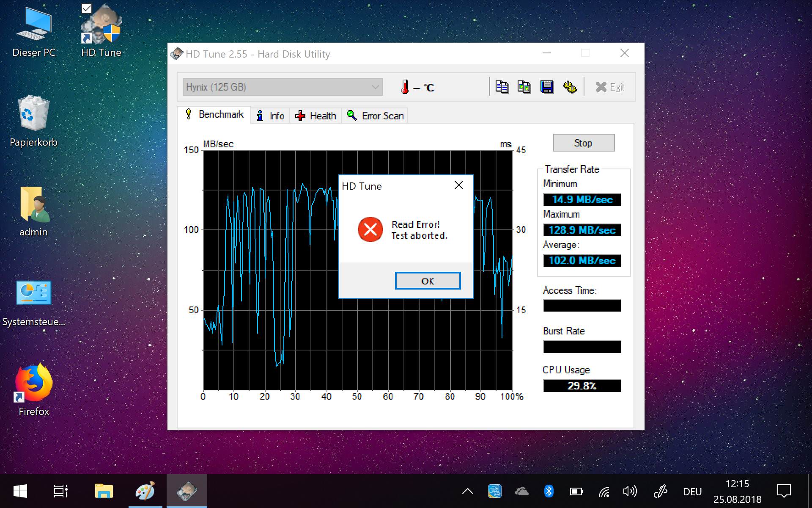Open the Wi-Fi network tray icon
The image size is (812, 508).
click(x=604, y=491)
